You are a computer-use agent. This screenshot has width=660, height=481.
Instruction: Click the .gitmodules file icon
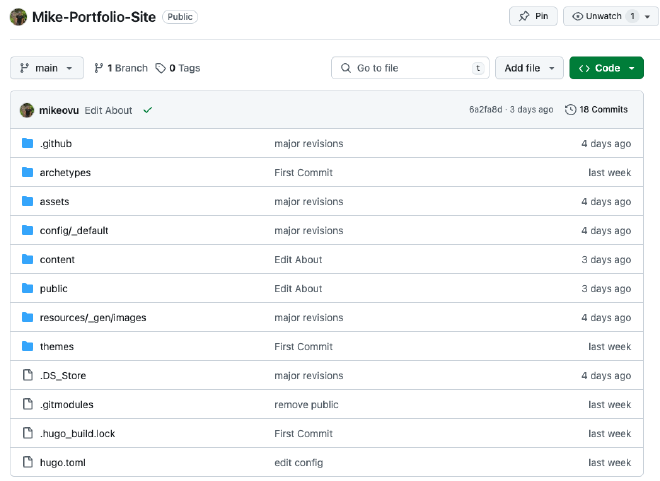28,404
